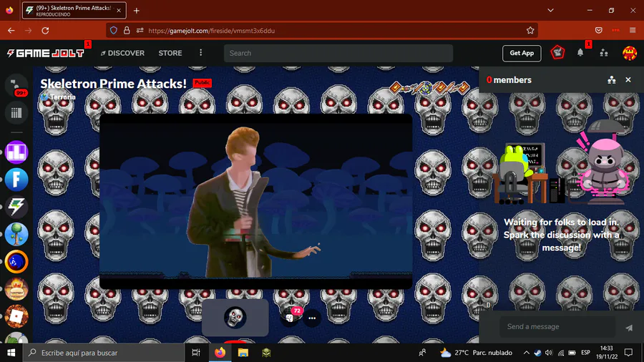Open File Explorer from taskbar
644x362 pixels.
coord(243,353)
